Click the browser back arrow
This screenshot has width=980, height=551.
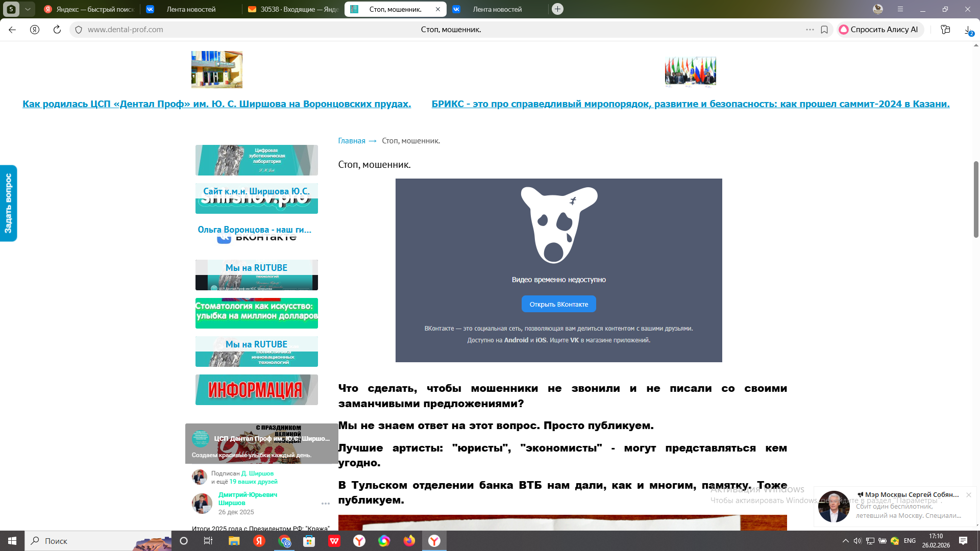click(12, 30)
